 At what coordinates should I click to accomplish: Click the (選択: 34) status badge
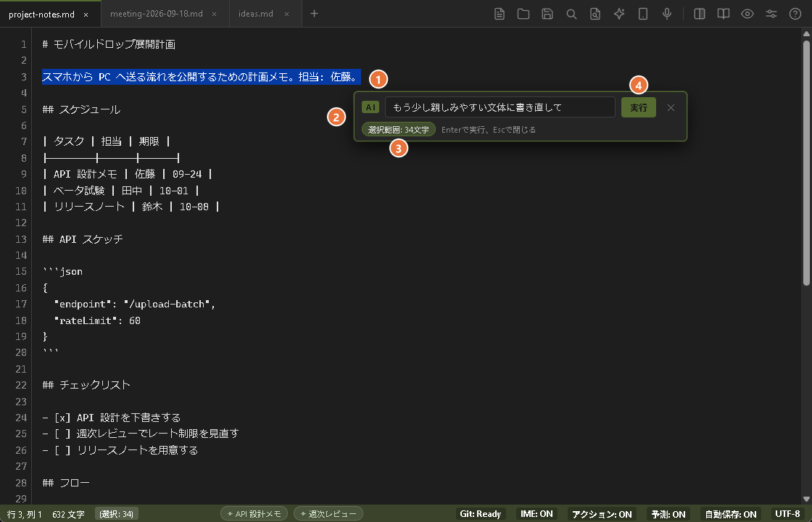[117, 514]
